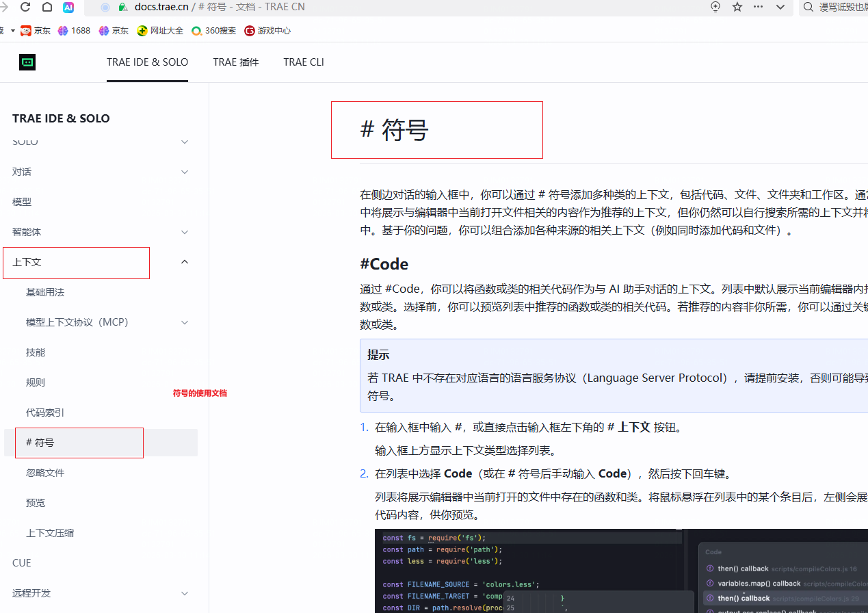The image size is (868, 613).
Task: Open the 网址大全 bookmark
Action: [160, 31]
